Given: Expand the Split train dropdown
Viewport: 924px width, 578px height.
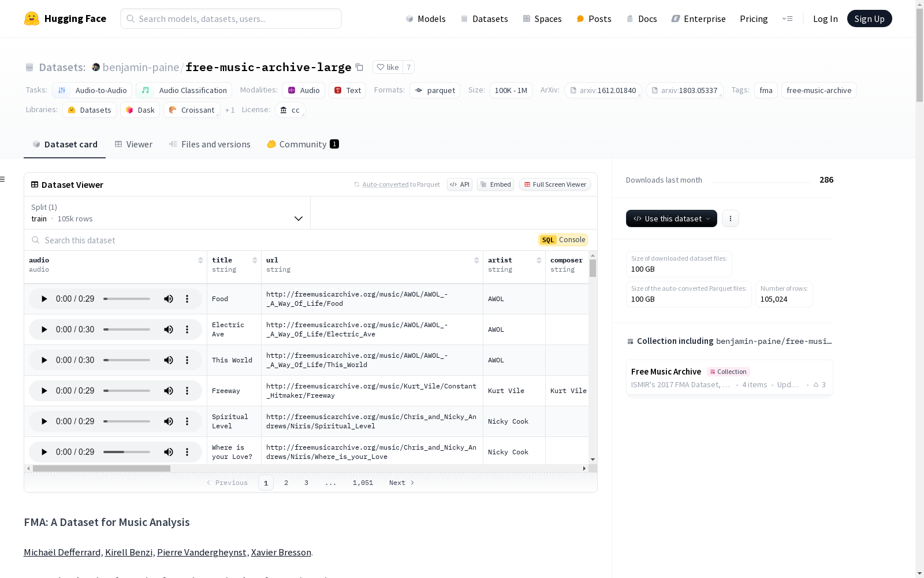Looking at the screenshot, I should 167,213.
